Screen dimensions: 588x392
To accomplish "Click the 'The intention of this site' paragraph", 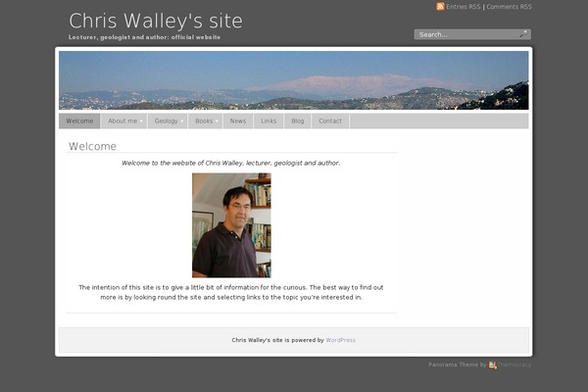I will click(x=231, y=292).
